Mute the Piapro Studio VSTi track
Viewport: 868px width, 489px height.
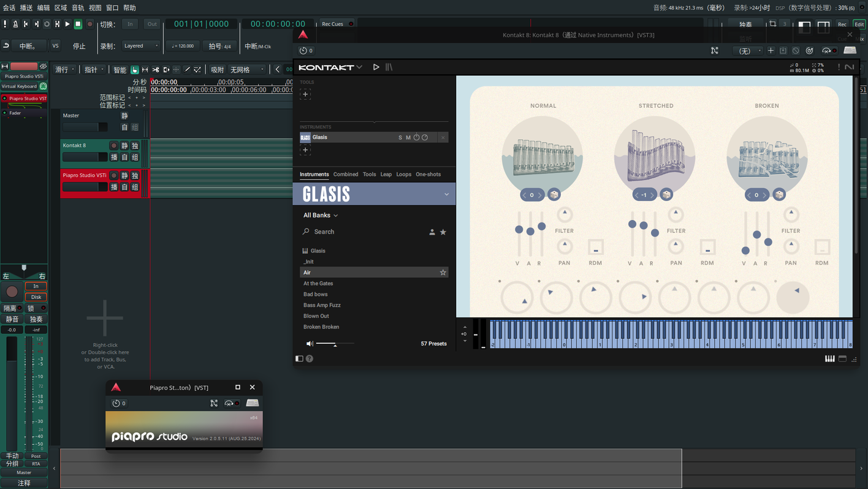(x=124, y=176)
